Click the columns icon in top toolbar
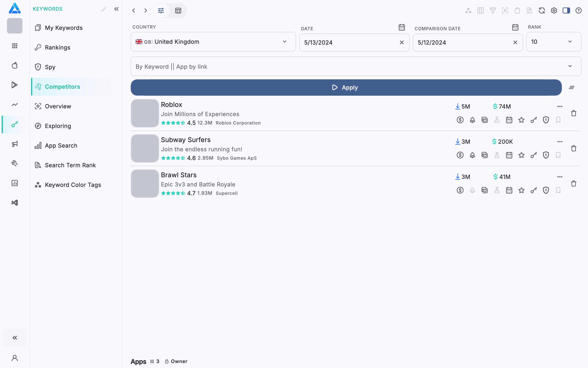Viewport: 588px width, 368px height. [481, 10]
